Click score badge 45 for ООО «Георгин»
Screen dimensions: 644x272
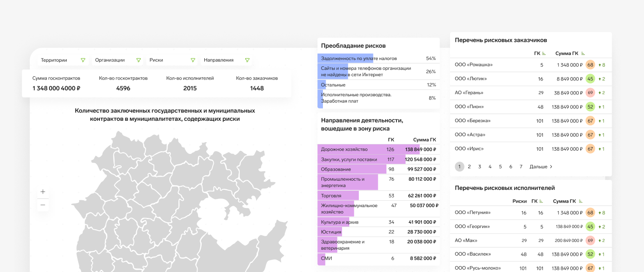pos(590,227)
